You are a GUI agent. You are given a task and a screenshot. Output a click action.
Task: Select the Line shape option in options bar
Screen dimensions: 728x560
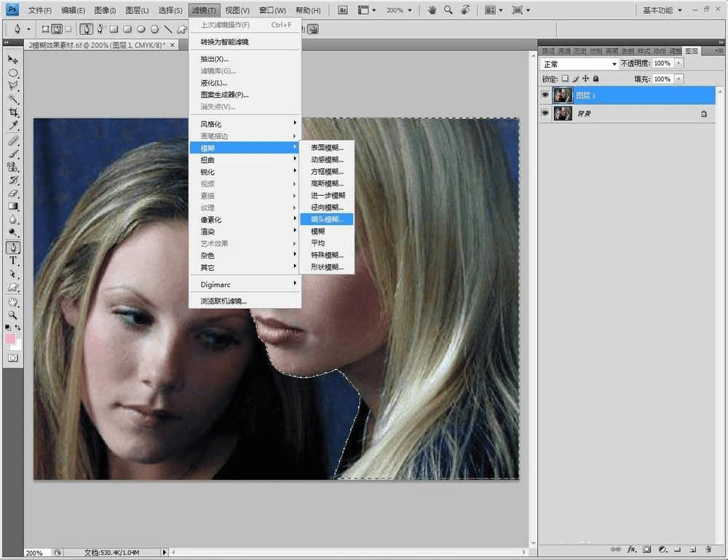point(168,29)
